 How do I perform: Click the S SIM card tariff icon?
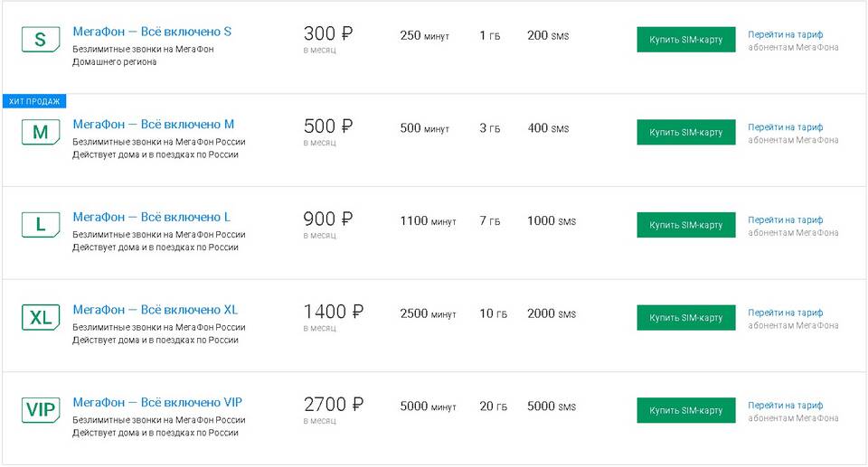pos(40,40)
